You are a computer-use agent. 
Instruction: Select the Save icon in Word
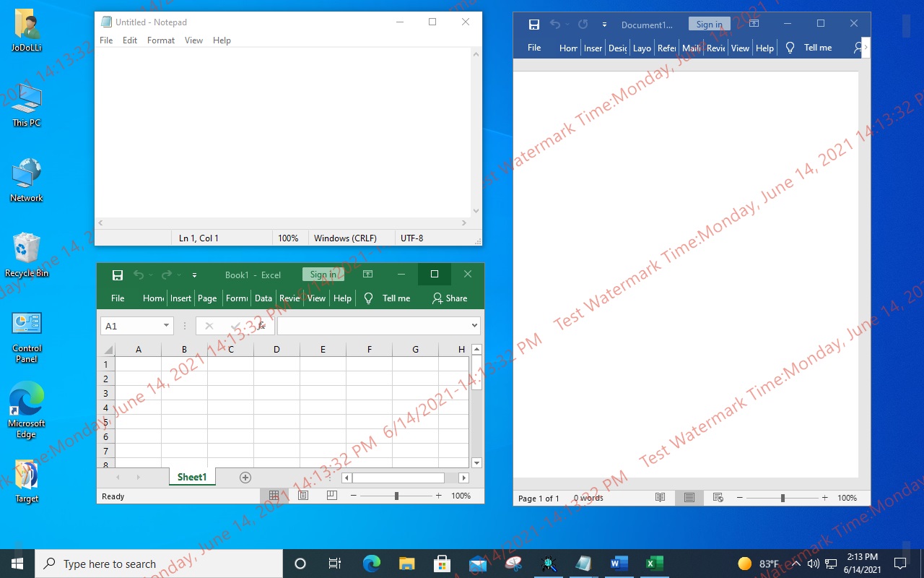[x=534, y=24]
